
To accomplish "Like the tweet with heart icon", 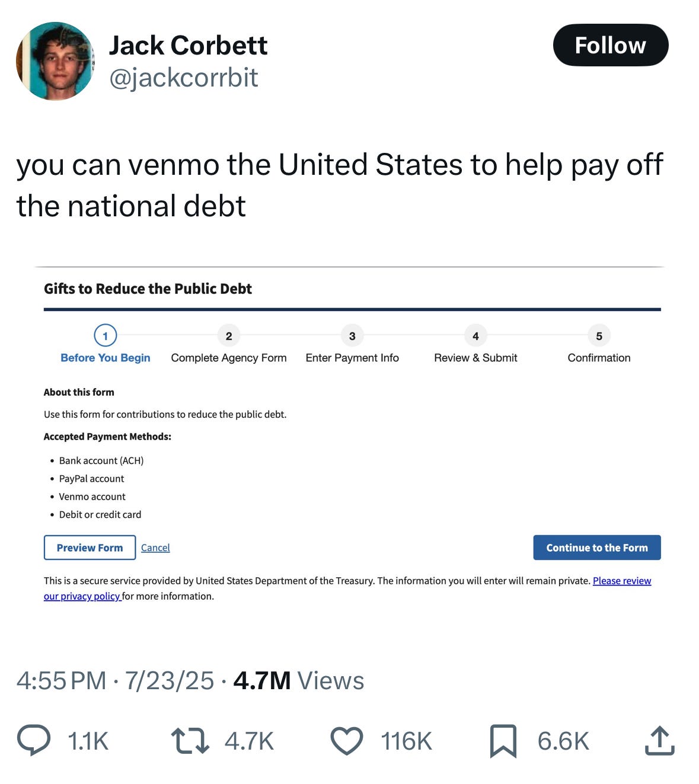I will [347, 741].
